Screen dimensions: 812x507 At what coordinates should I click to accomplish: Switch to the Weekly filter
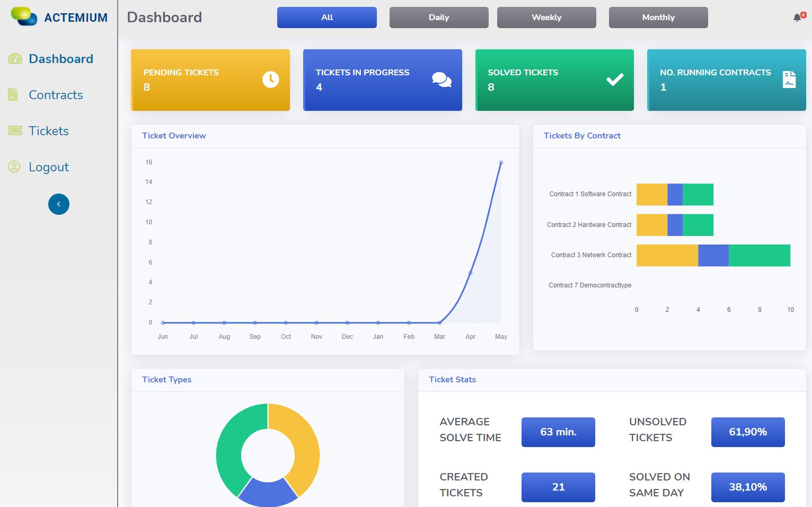point(546,18)
